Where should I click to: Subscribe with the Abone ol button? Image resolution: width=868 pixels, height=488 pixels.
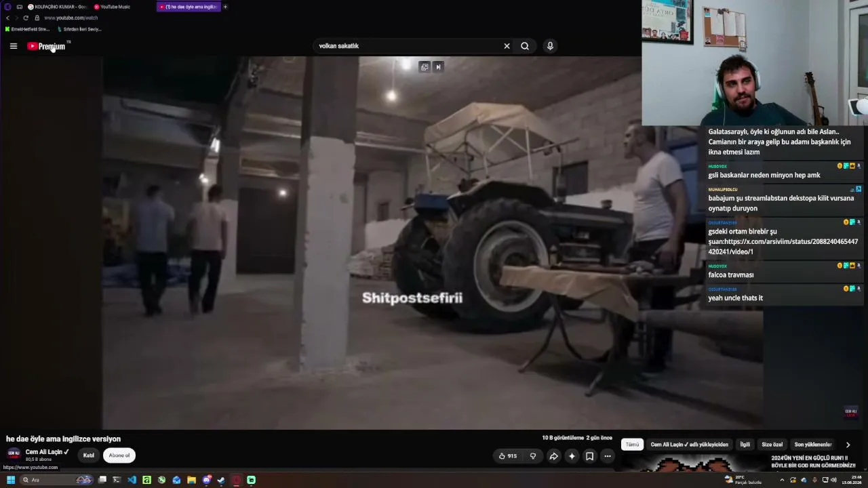(119, 455)
